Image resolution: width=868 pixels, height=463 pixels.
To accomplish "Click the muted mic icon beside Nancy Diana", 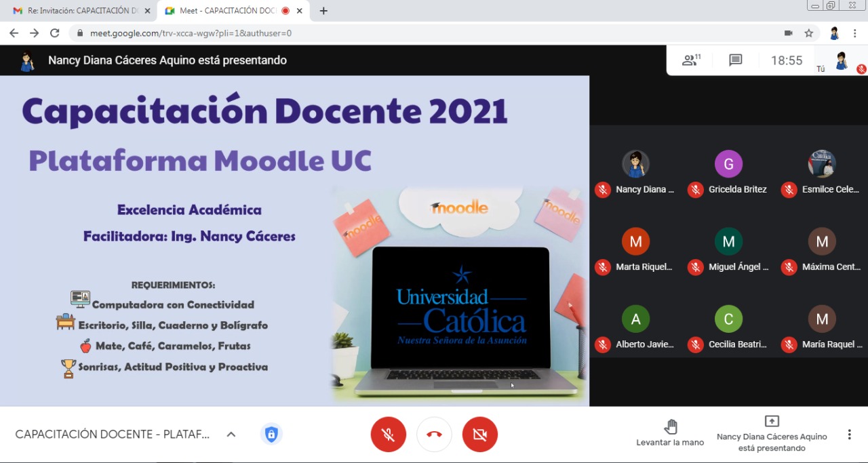I will (x=602, y=190).
